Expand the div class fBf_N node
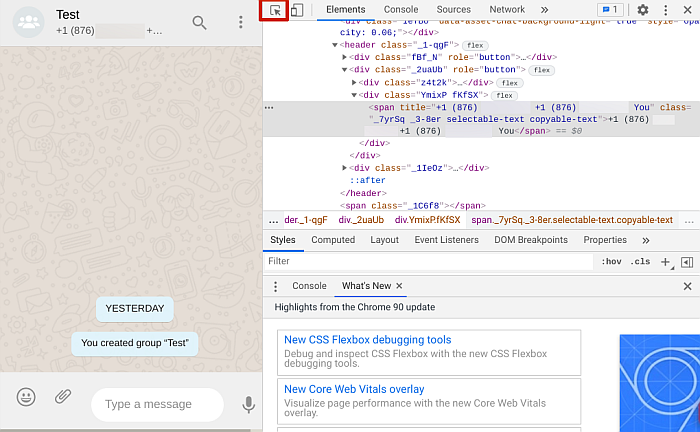 344,57
